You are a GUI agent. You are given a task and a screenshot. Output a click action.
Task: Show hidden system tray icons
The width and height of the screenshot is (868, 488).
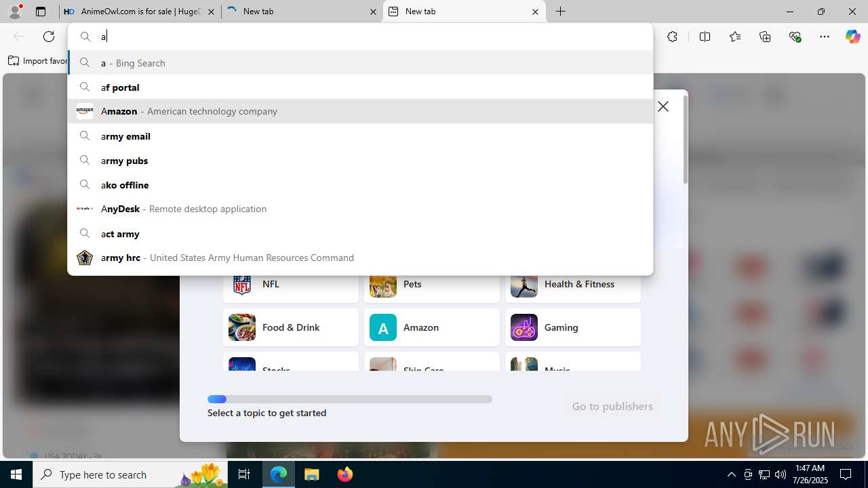pos(731,474)
